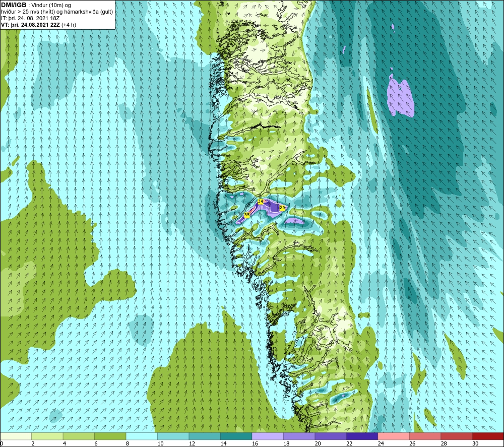Select the light cyan 8–10 m/s legend swatch
This screenshot has height=447, width=504.
(142, 436)
